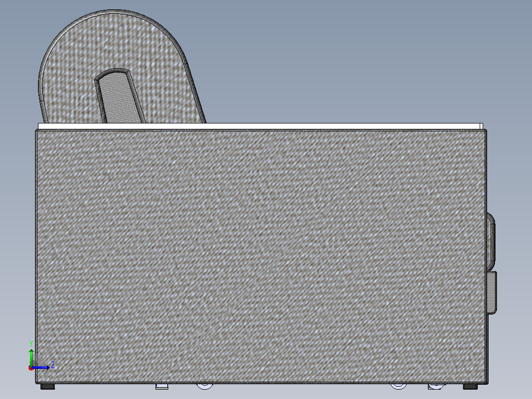Pick the rectangular fabric tab below the right handle
This screenshot has height=399, width=532.
(x=492, y=292)
